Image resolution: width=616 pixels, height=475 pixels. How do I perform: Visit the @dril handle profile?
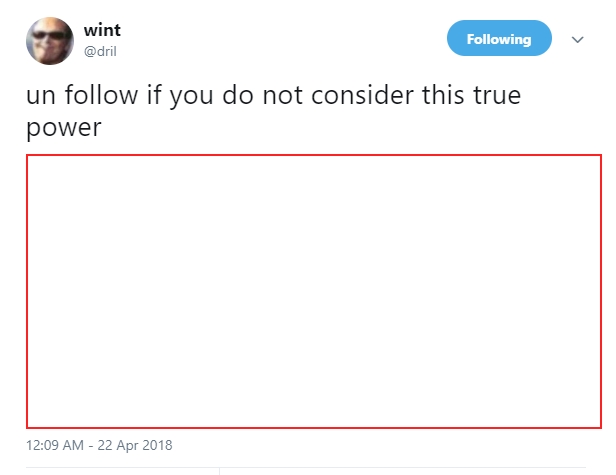(100, 51)
